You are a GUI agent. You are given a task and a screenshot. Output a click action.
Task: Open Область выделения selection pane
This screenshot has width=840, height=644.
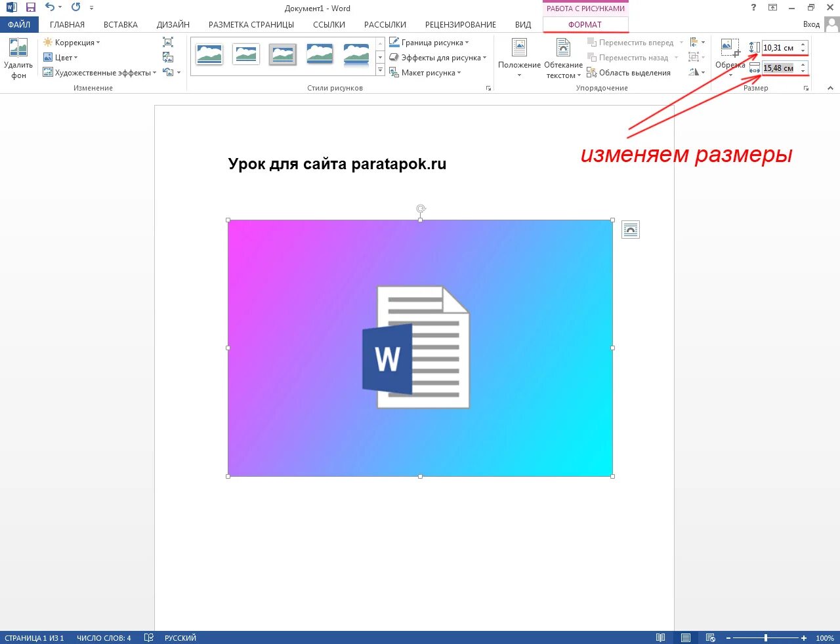(629, 73)
